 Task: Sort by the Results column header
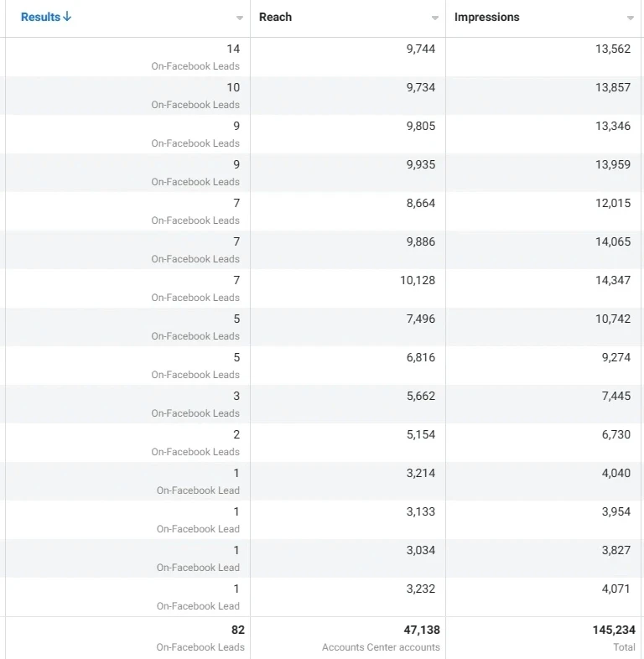[41, 18]
